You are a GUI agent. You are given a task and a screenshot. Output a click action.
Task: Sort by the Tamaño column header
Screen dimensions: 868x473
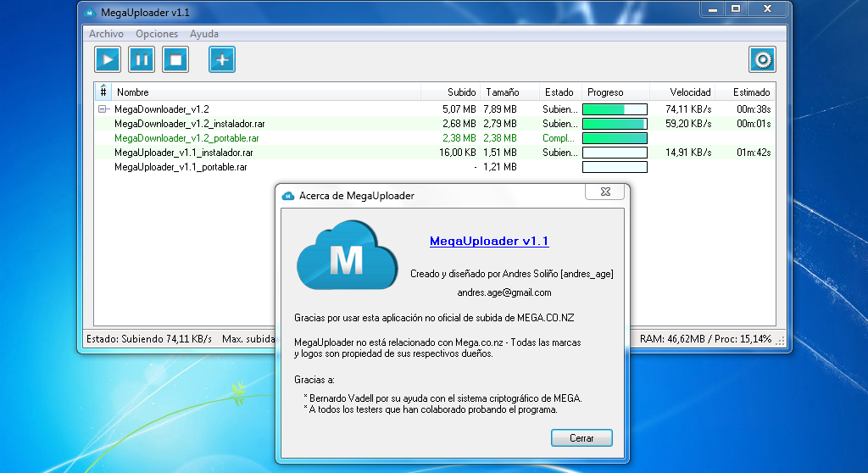point(509,92)
